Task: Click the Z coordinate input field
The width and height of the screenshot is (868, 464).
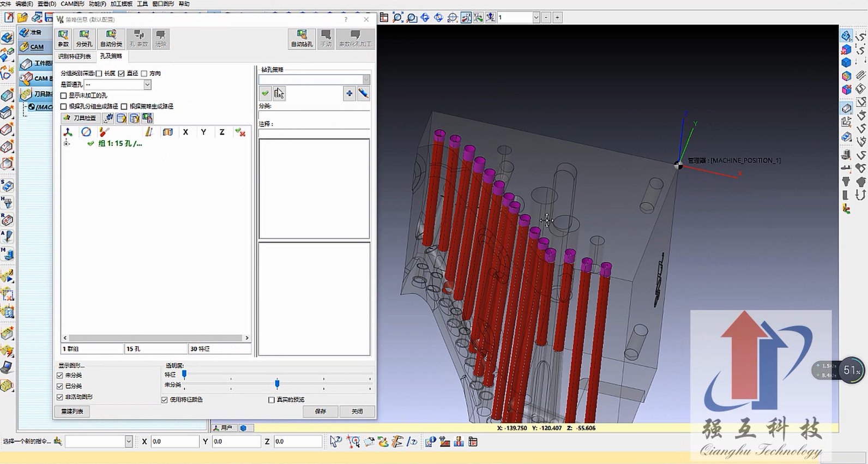Action: [298, 441]
